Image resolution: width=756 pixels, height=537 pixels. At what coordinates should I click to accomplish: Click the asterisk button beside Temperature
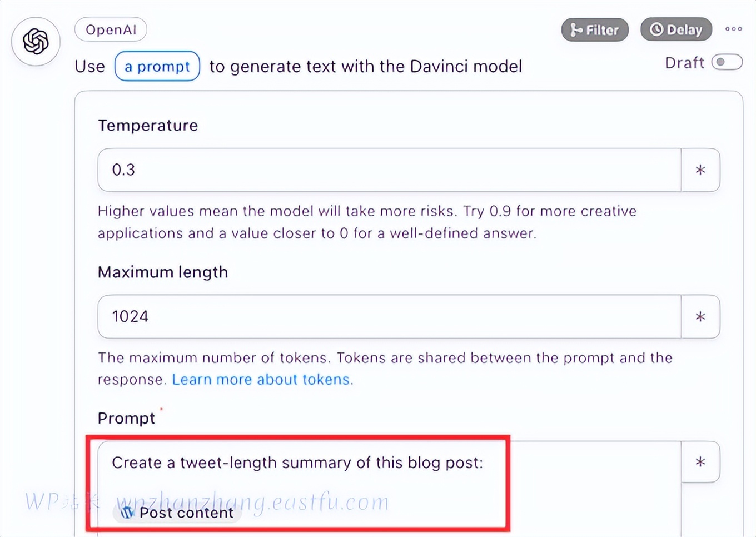point(700,170)
